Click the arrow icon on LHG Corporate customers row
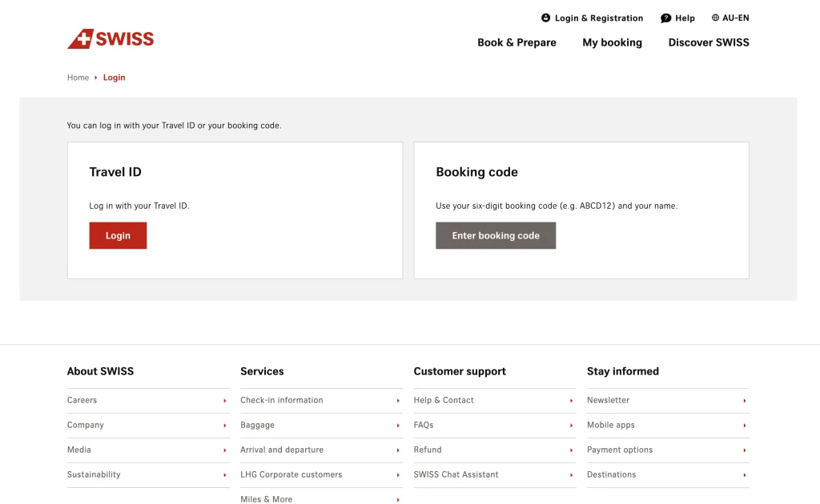 coord(398,475)
